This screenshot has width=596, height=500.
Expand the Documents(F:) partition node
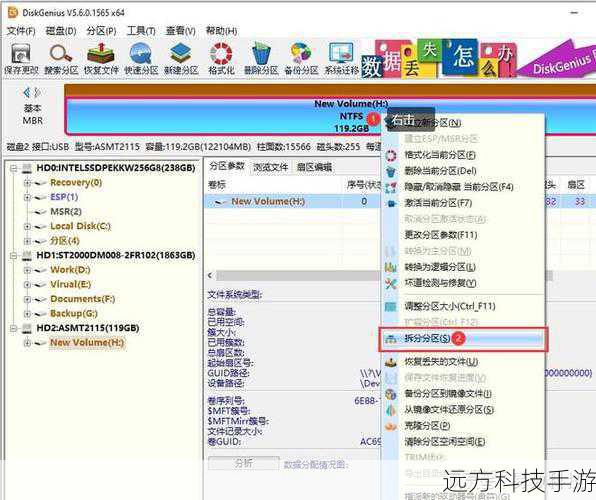coord(27,299)
